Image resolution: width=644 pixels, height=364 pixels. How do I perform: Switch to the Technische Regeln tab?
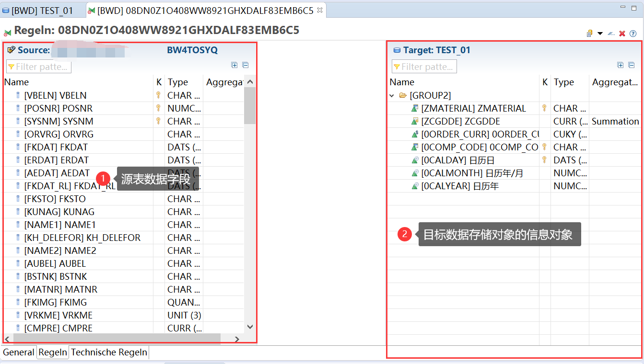click(109, 352)
